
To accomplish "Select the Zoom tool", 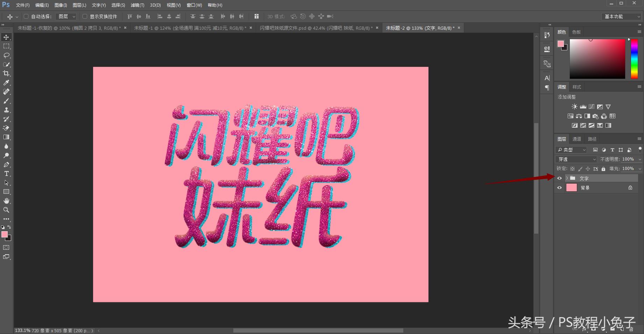I will pyautogui.click(x=6, y=210).
